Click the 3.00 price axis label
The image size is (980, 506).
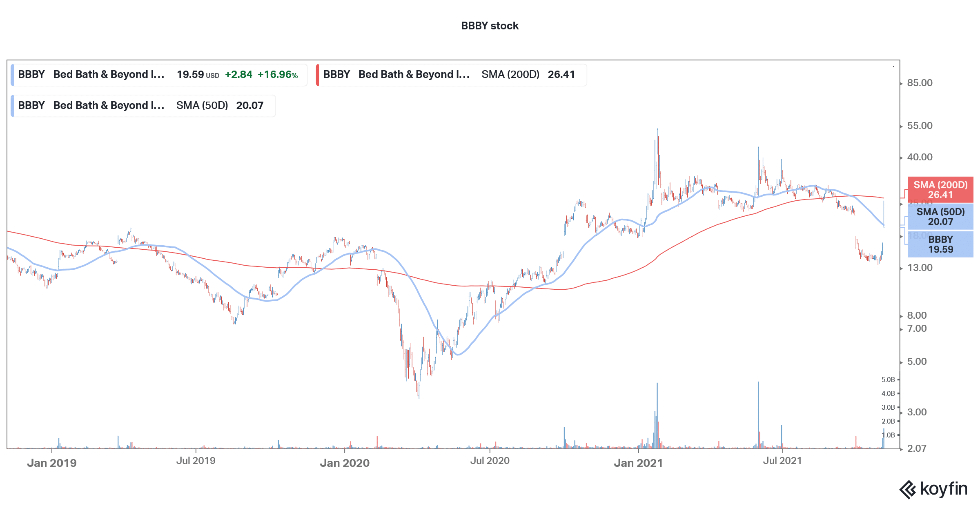917,412
